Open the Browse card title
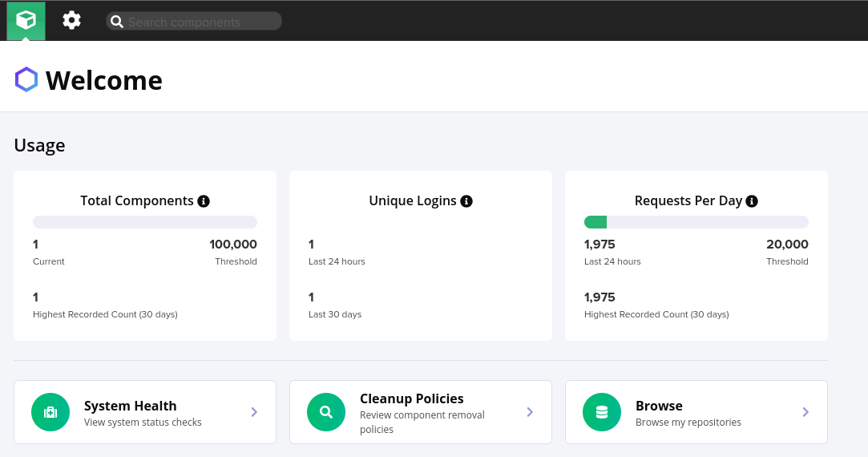868x457 pixels. (659, 406)
